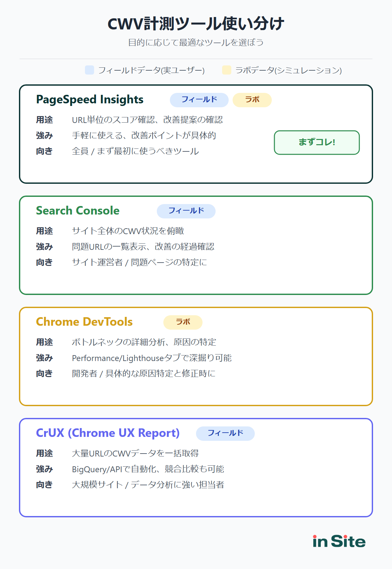Click the yellow ラボデータ legend swatch
Viewport: 392px width, 569px height.
pos(227,70)
